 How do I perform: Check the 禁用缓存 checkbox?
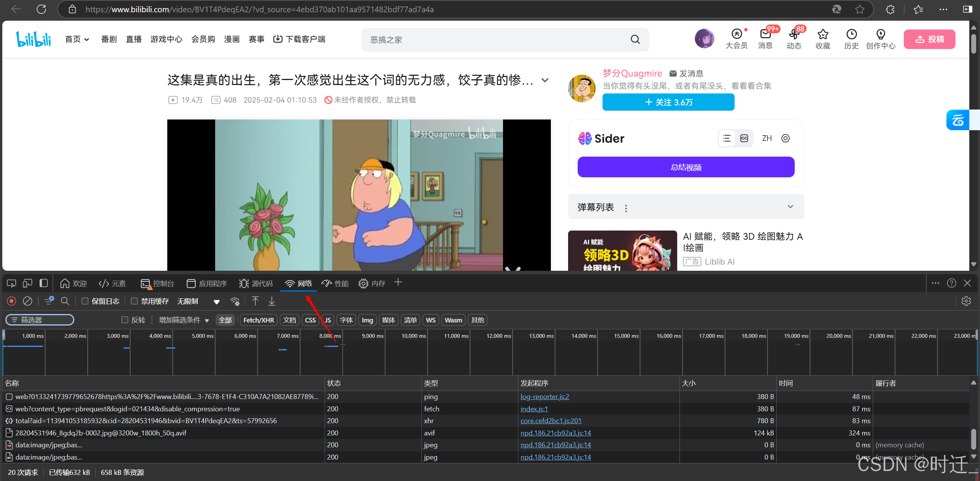point(134,301)
